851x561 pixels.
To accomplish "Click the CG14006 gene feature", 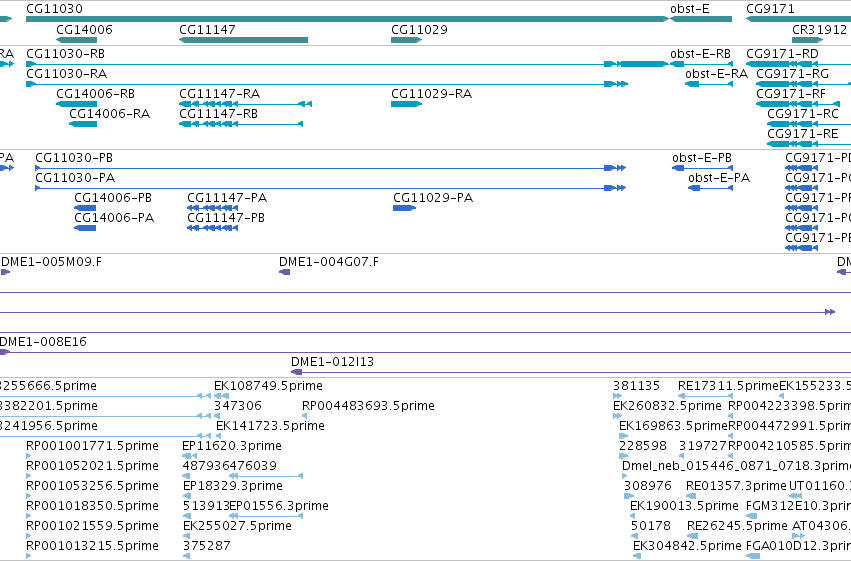I will 77,40.
